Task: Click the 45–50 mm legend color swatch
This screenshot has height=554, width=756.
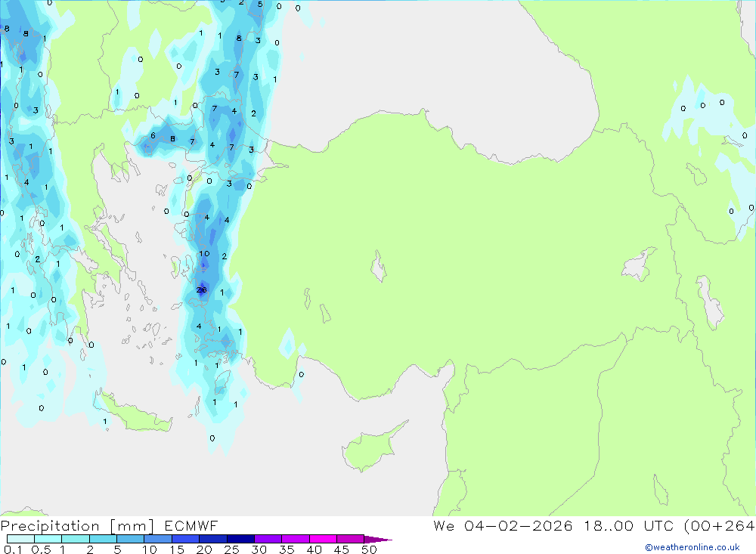Action: click(351, 539)
